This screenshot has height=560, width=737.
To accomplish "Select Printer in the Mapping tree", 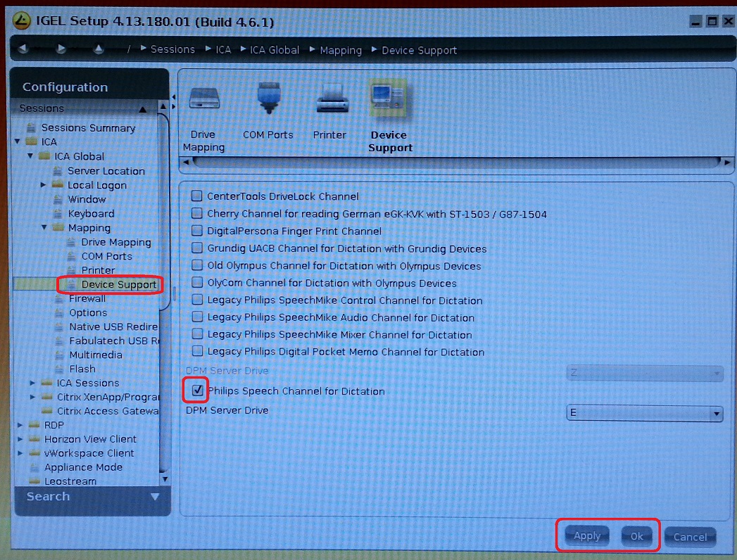I will [98, 270].
